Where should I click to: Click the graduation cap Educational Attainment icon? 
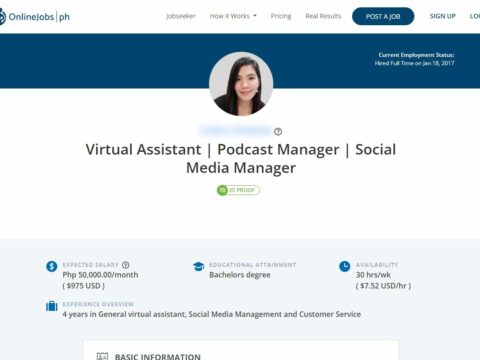[198, 266]
